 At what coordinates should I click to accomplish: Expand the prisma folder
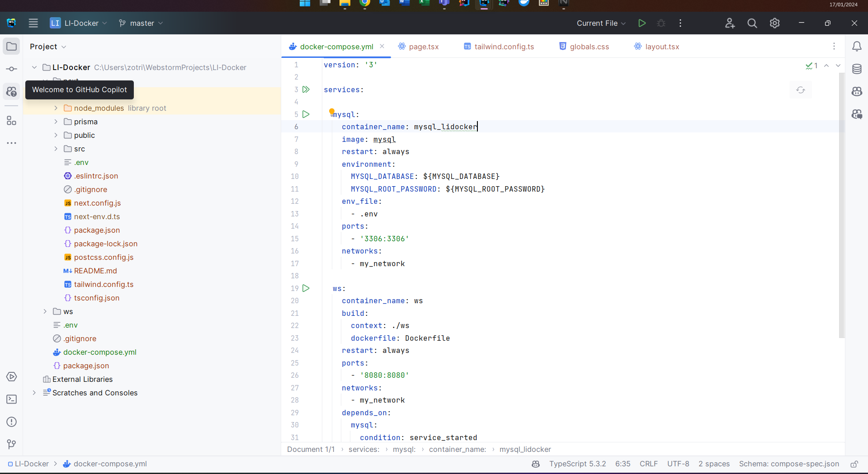[x=56, y=122]
